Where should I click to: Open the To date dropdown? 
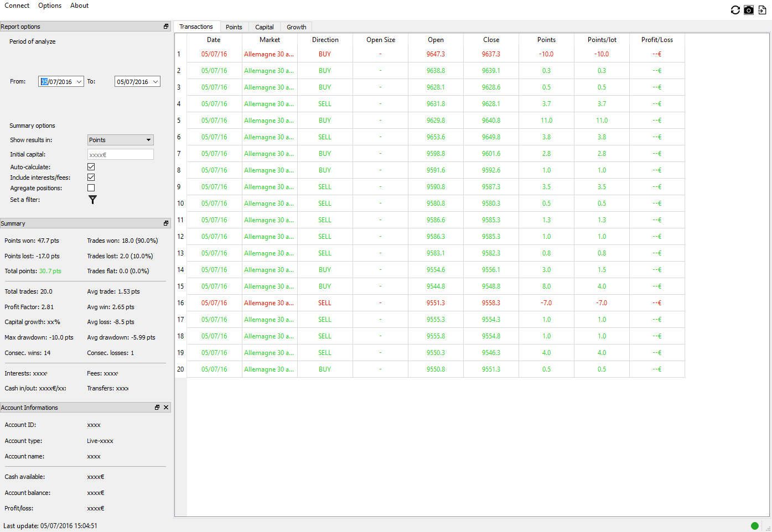point(156,82)
